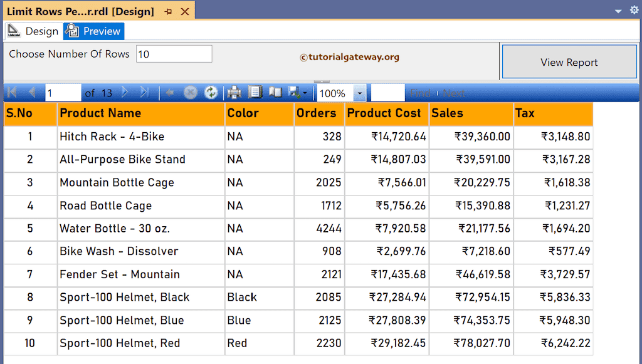Click the Find link in the toolbar
Screen dimensions: 642x364
point(419,92)
